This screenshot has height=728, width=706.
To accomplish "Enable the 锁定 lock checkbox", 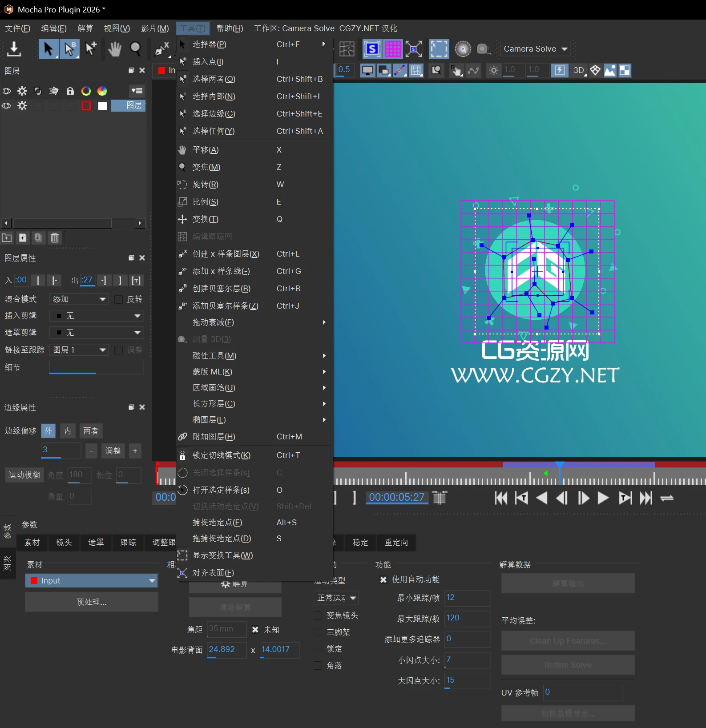I will tap(318, 649).
